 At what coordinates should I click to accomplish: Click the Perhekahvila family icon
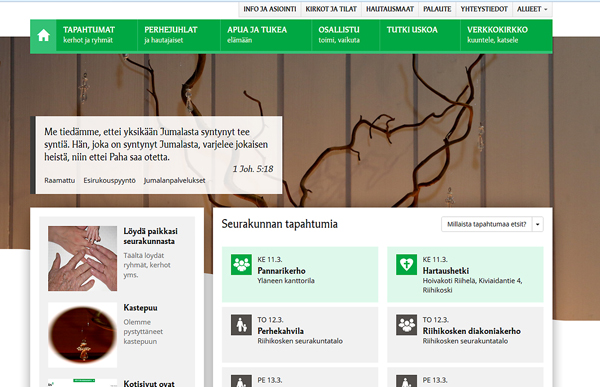tap(241, 325)
